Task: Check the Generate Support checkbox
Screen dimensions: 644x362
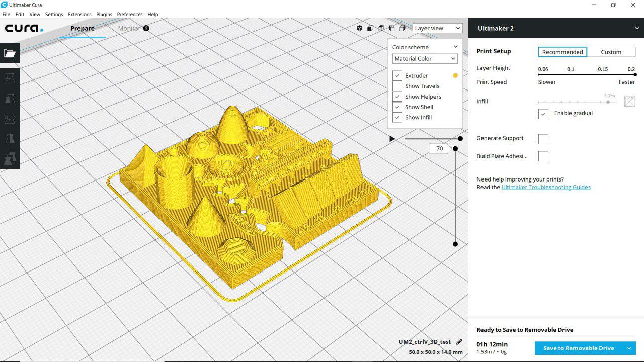Action: point(543,139)
